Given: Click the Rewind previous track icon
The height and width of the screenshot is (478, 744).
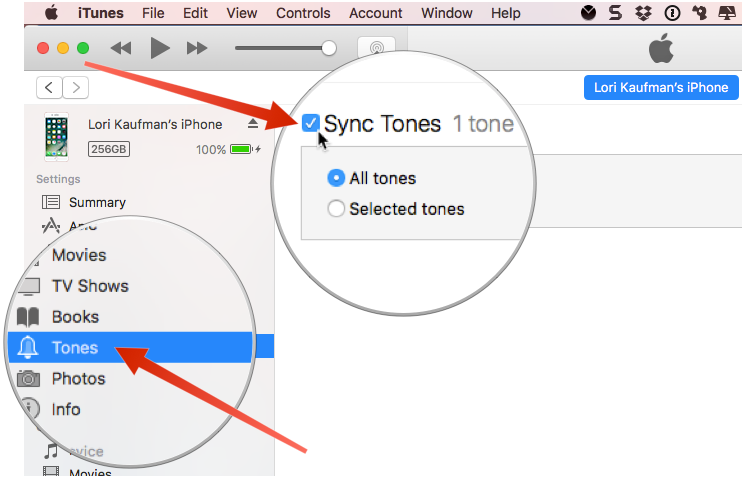Looking at the screenshot, I should pyautogui.click(x=121, y=48).
